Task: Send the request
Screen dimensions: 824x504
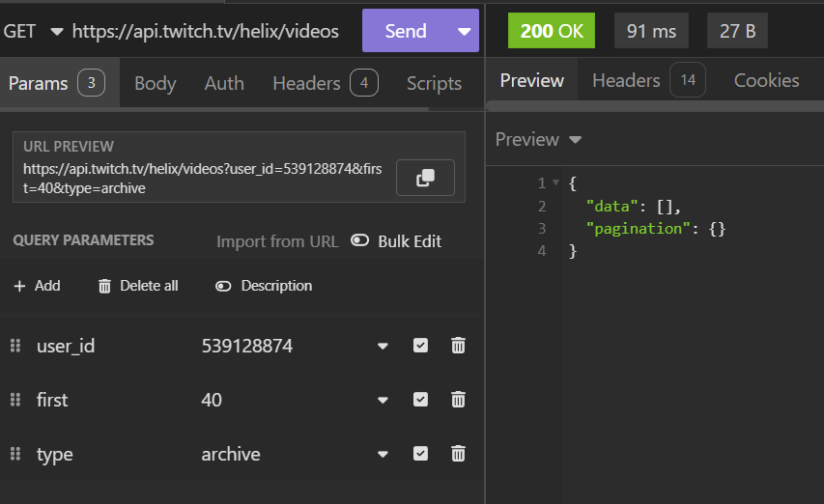Action: point(406,31)
